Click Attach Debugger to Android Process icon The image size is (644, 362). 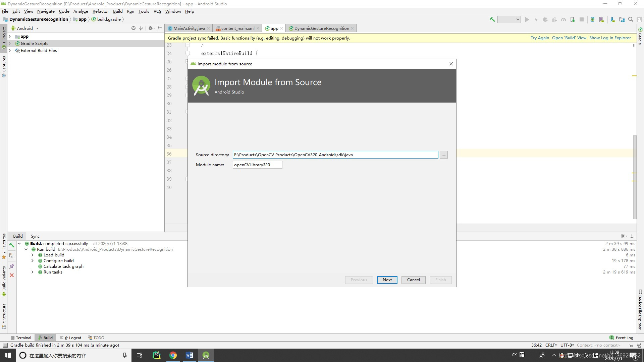[x=573, y=19]
